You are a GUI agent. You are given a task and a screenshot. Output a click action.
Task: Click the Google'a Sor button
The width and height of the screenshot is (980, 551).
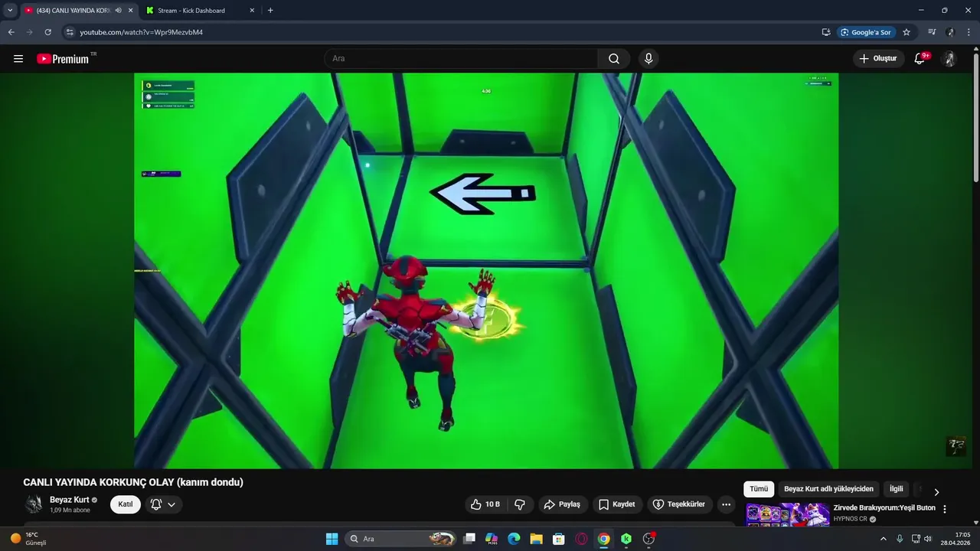pyautogui.click(x=867, y=32)
